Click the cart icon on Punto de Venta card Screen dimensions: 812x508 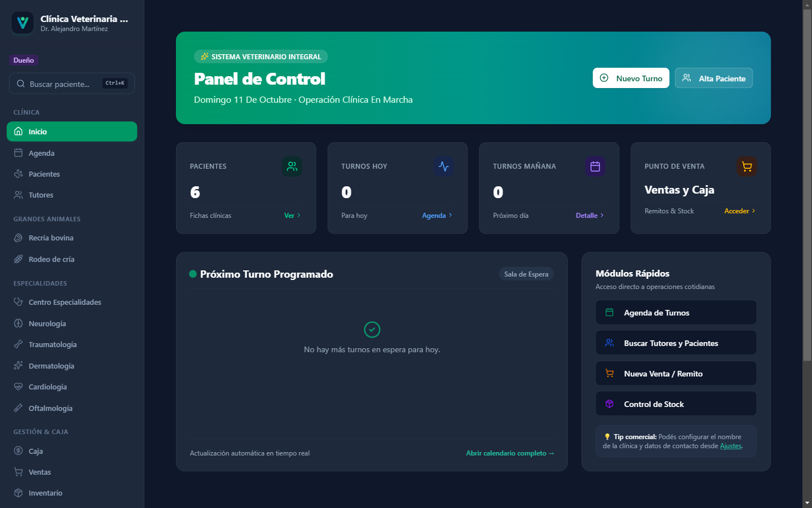(x=747, y=167)
